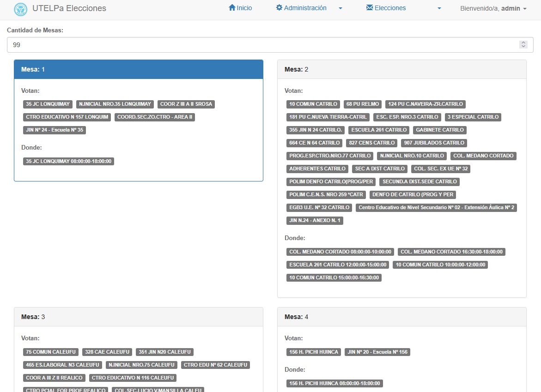541x392 pixels.
Task: Click the gear icon beside Administración
Action: point(279,8)
